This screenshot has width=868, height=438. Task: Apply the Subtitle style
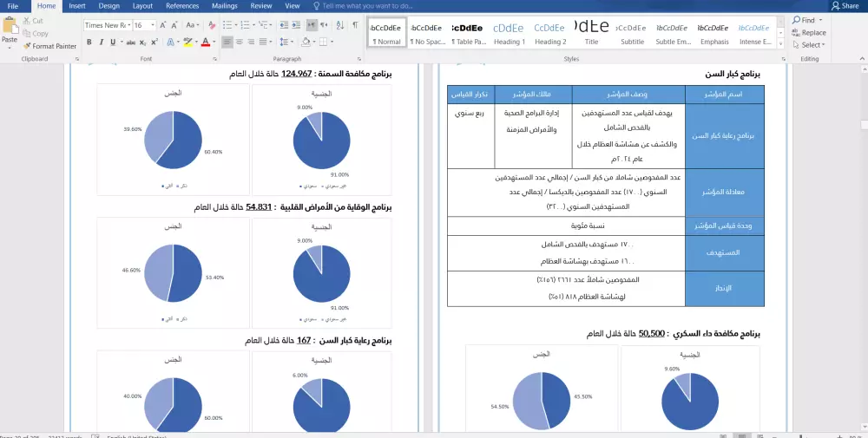click(x=632, y=34)
